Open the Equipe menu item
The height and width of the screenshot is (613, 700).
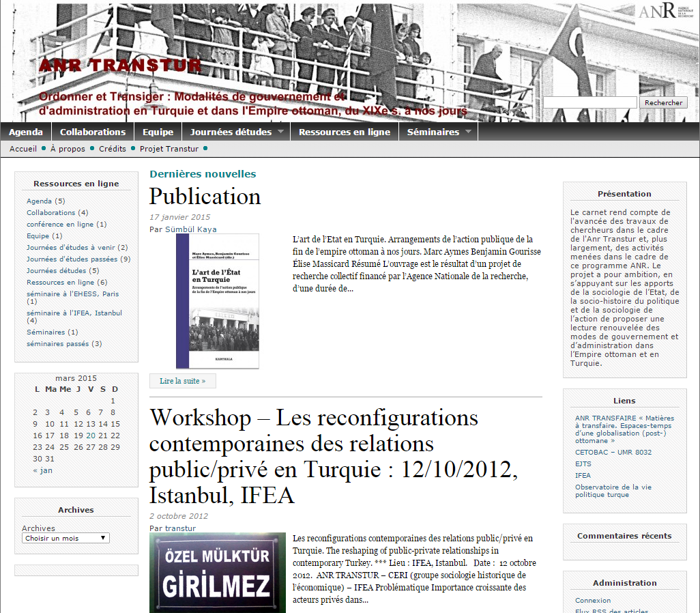158,132
